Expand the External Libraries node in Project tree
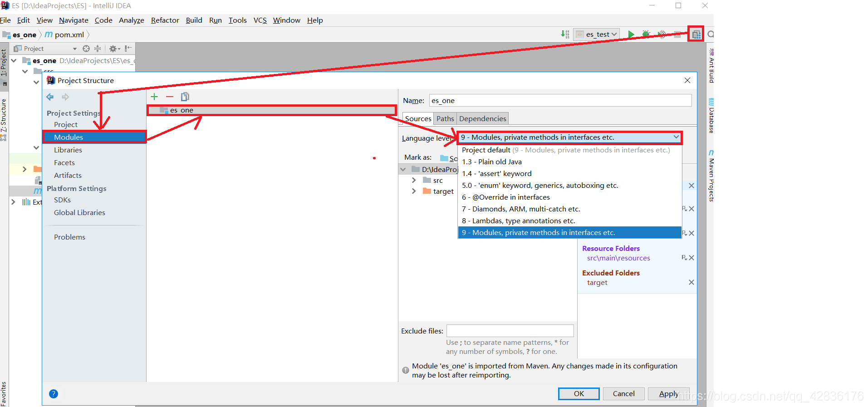This screenshot has height=407, width=868. tap(13, 202)
